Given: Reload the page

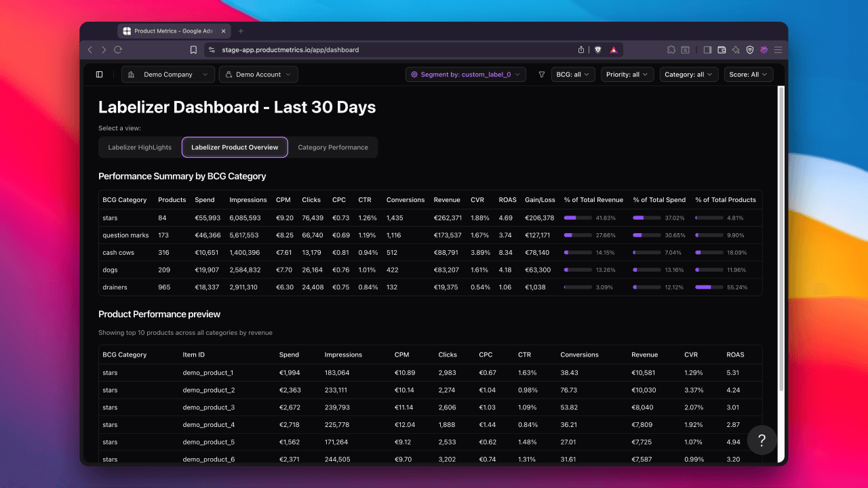Looking at the screenshot, I should (118, 49).
